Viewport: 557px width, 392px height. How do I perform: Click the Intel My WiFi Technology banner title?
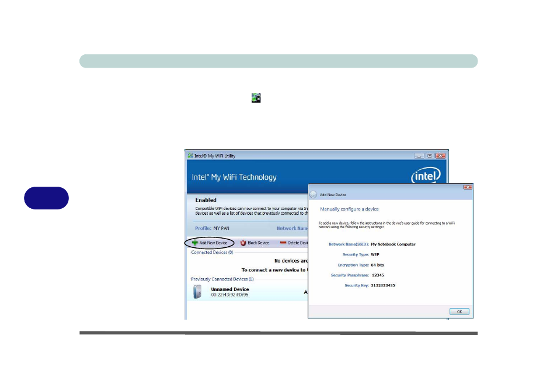tap(234, 177)
